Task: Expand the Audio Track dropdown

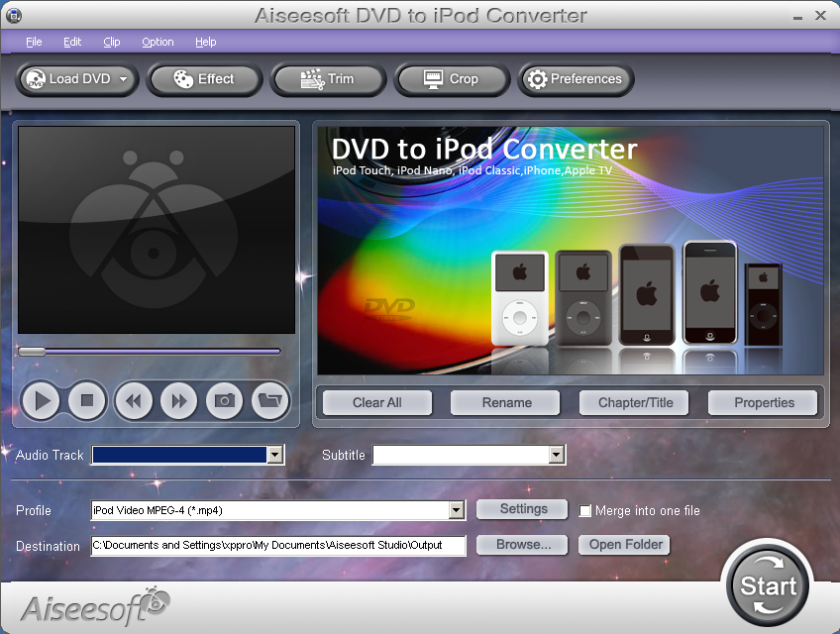Action: [x=274, y=455]
